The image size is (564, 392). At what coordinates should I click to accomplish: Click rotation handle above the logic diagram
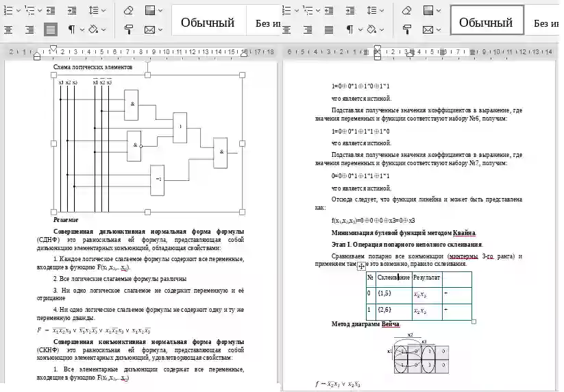point(147,62)
